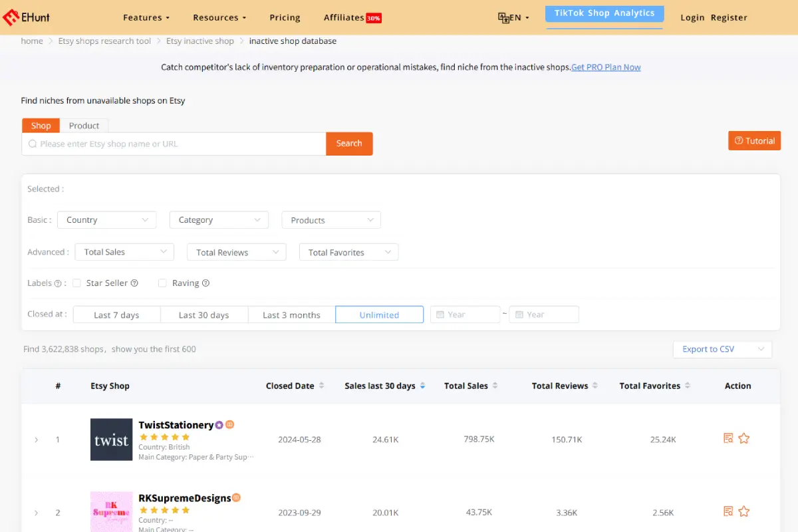
Task: Open the Tutorial help button
Action: point(754,140)
